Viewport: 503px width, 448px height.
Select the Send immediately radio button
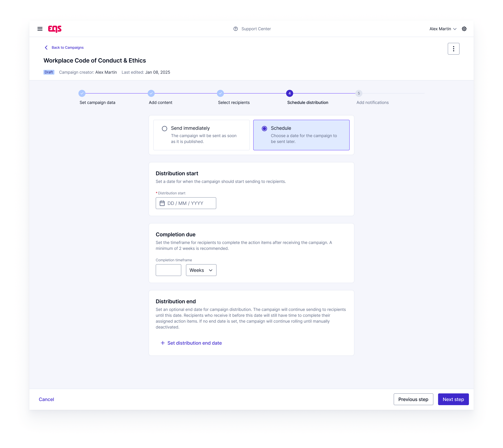coord(164,128)
